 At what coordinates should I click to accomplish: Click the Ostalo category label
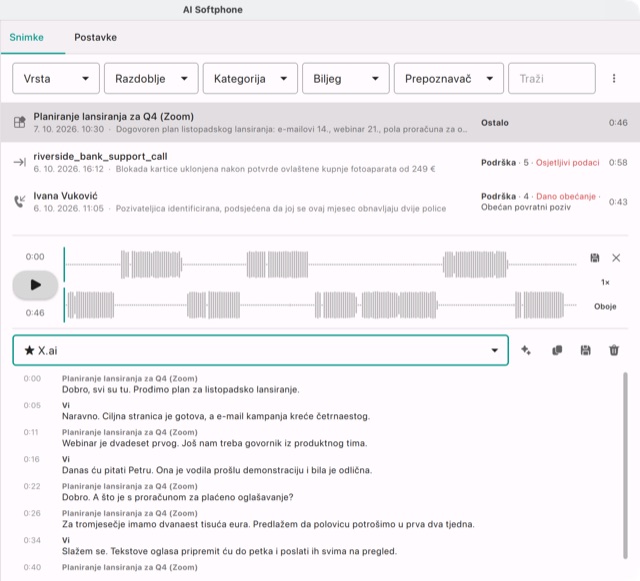coord(495,123)
